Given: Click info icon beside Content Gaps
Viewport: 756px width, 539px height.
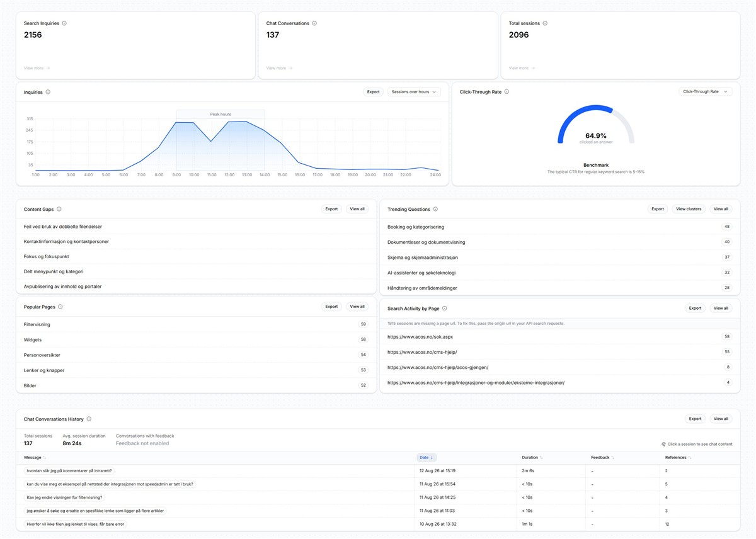Looking at the screenshot, I should (59, 209).
